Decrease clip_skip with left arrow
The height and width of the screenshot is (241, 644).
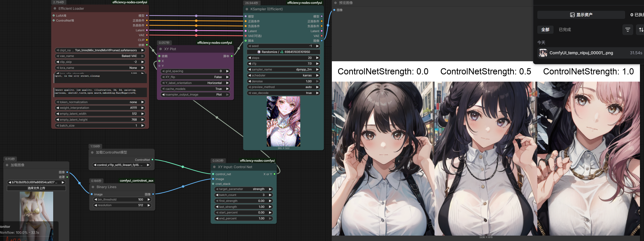58,62
